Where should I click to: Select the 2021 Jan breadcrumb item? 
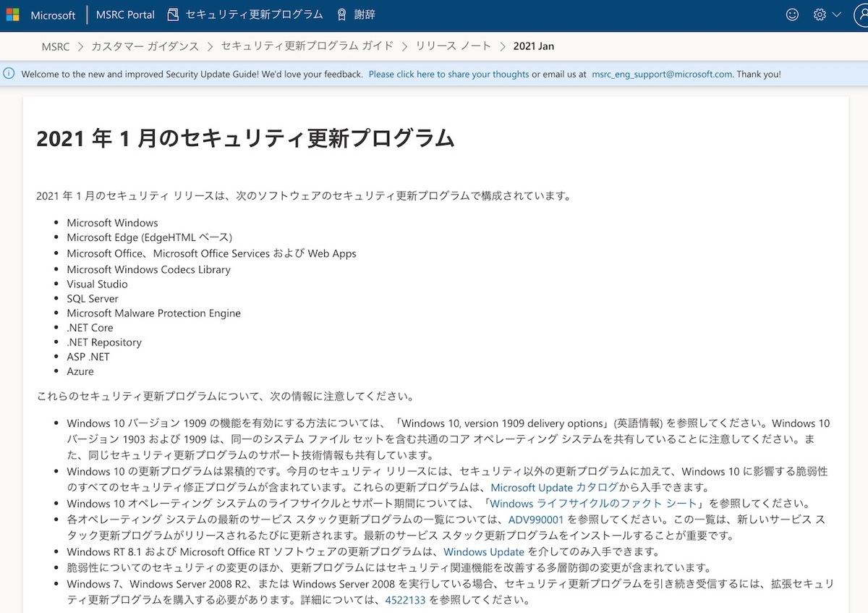pyautogui.click(x=534, y=46)
